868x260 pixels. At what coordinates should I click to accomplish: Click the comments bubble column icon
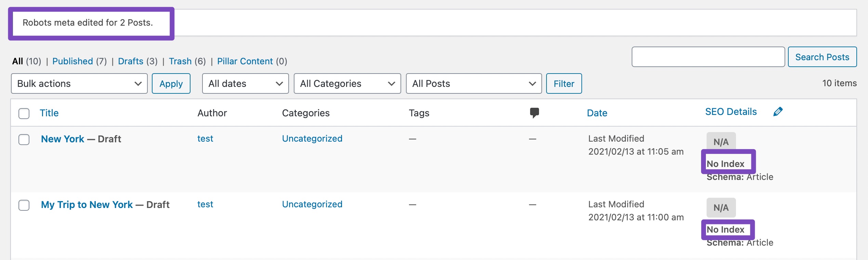tap(534, 113)
